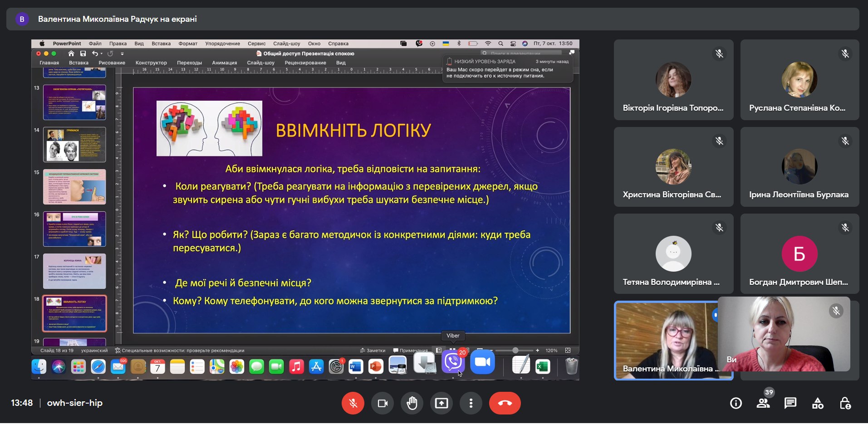Open the Окно menu
The image size is (868, 424).
(x=314, y=44)
